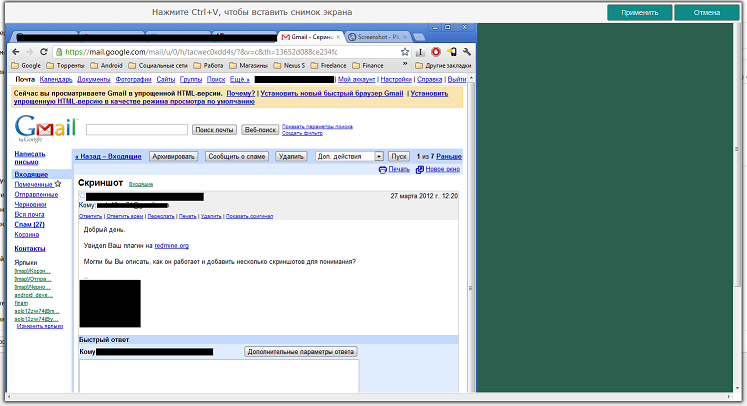
Task: Click the browser back arrow
Action: coord(16,52)
